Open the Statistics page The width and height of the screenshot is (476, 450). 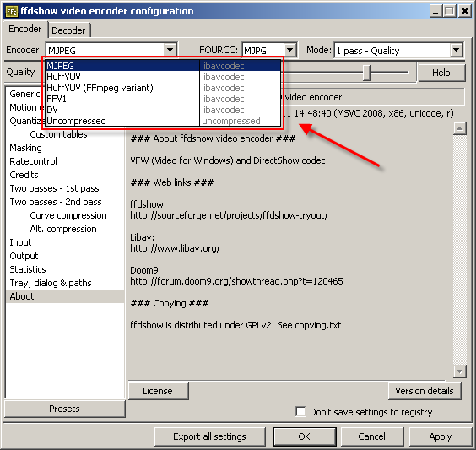[28, 269]
